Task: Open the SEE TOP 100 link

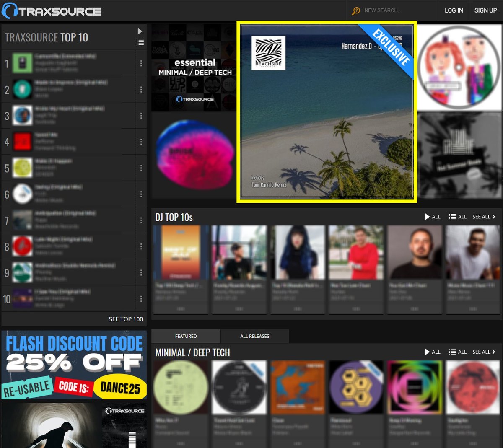Action: pos(126,319)
